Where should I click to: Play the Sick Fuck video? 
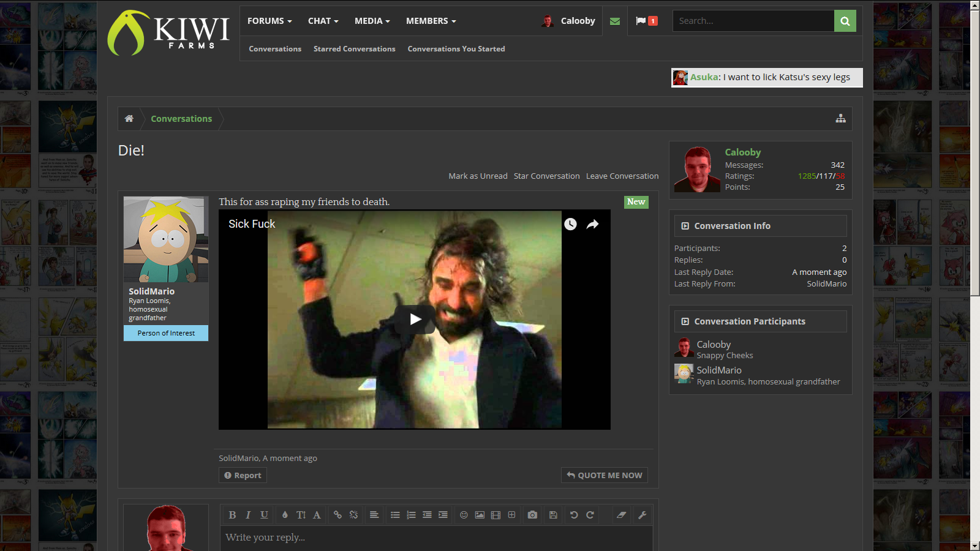(415, 319)
